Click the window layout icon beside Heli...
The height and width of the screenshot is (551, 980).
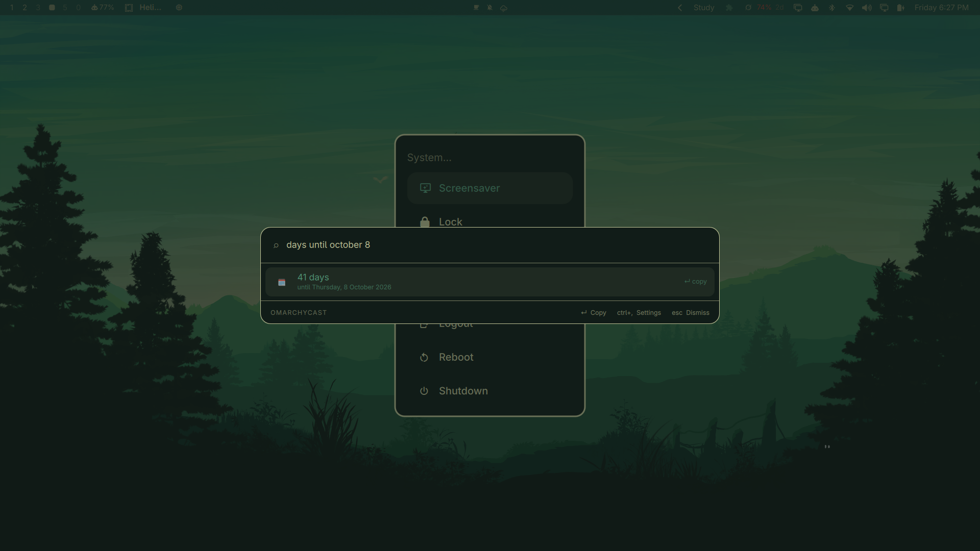click(x=129, y=8)
